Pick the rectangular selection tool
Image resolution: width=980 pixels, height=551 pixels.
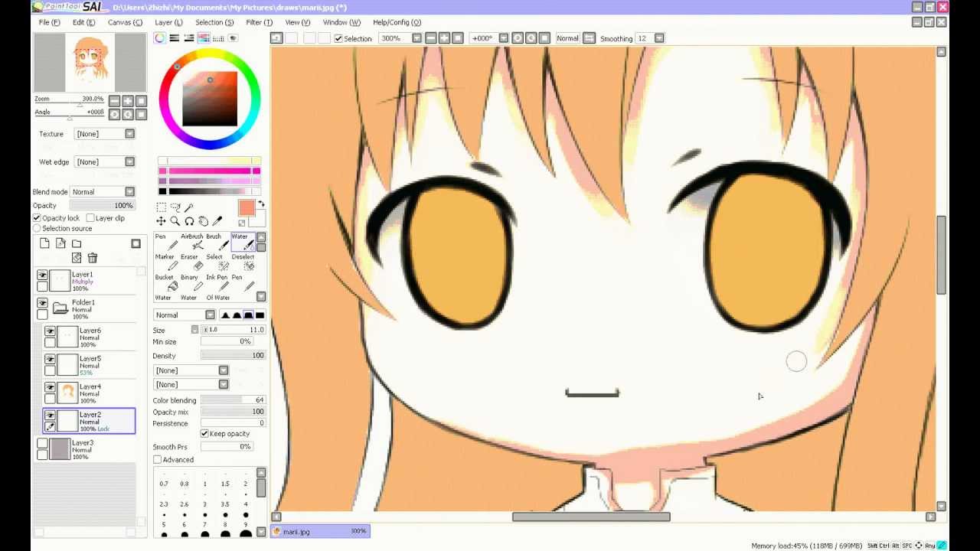[x=162, y=207]
